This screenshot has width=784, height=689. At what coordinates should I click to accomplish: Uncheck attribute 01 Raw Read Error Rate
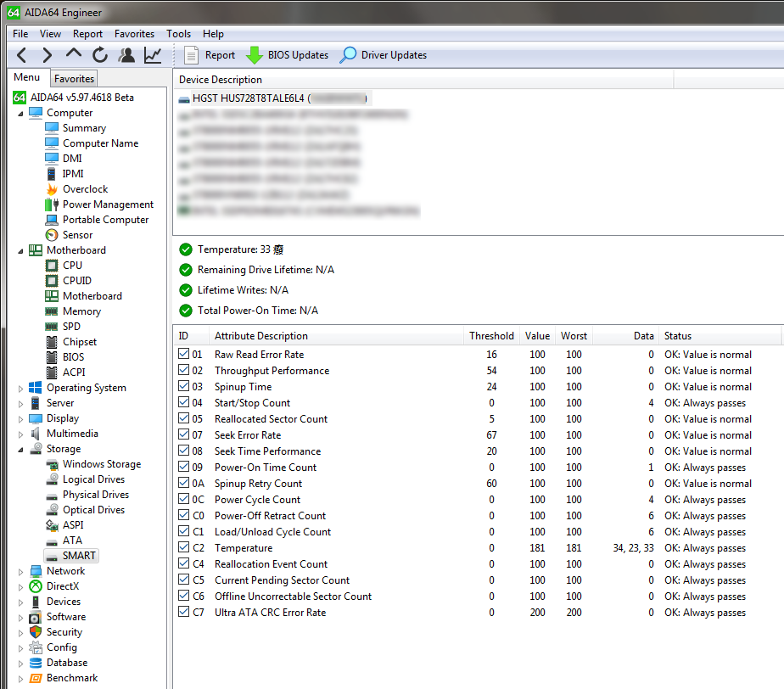point(184,354)
